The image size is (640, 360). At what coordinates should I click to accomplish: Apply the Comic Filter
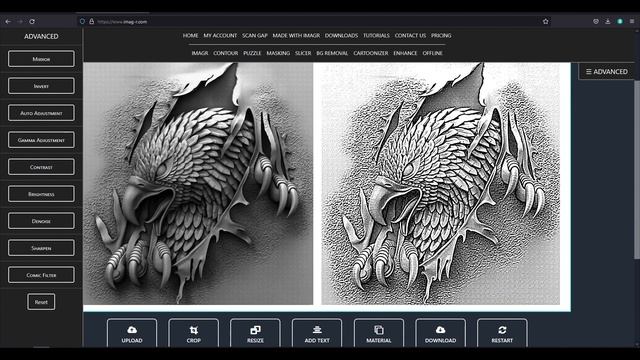[x=41, y=275]
